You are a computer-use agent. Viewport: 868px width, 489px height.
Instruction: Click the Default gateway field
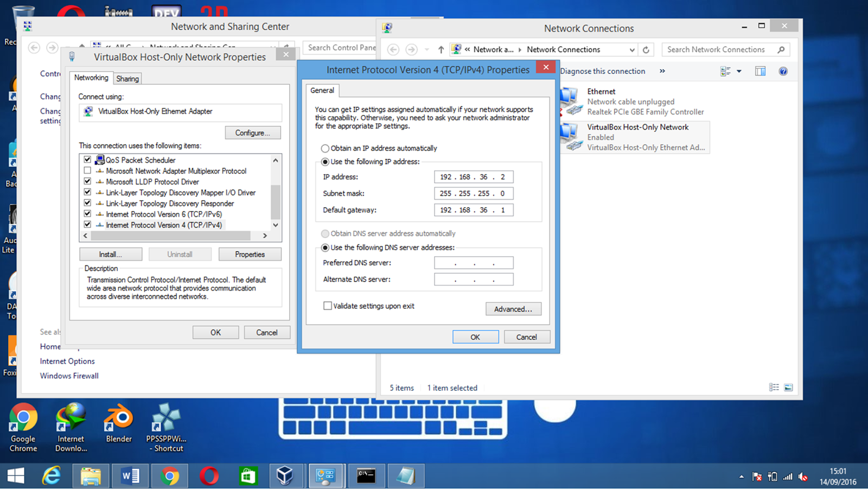click(x=474, y=210)
